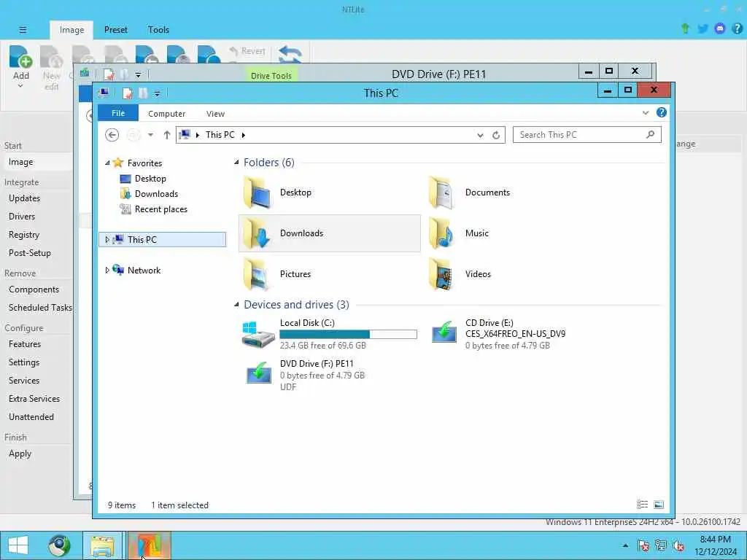Show hidden system tray icons

pos(625,545)
